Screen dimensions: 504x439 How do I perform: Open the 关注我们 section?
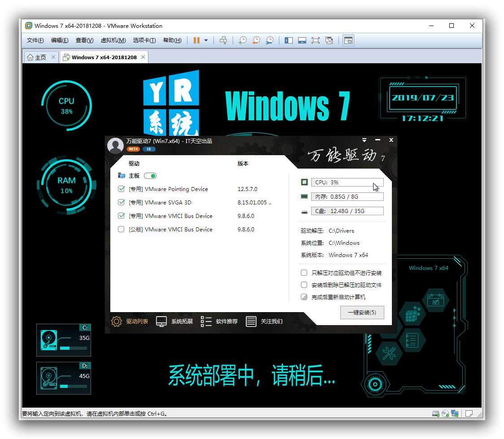click(272, 322)
